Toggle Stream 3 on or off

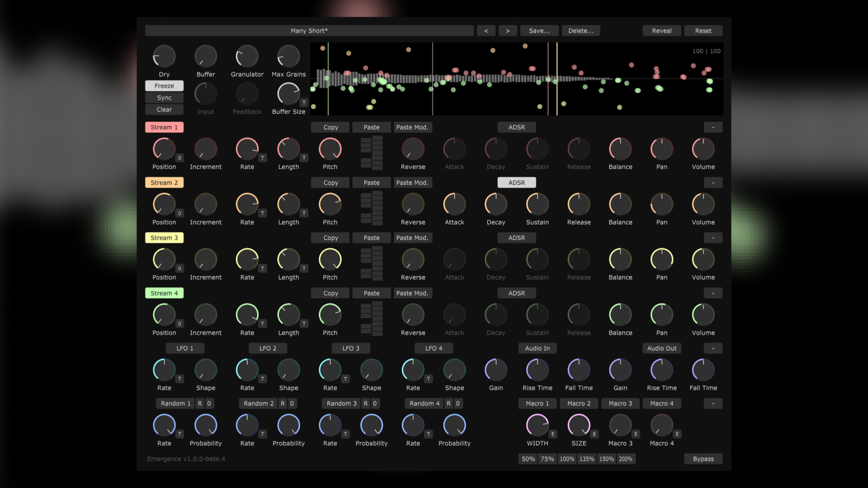pos(164,238)
